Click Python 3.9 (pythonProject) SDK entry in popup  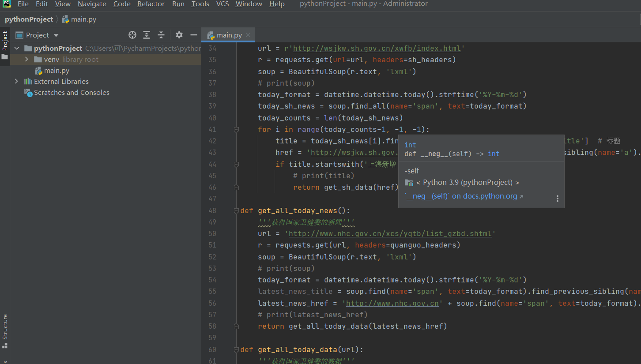tap(468, 182)
